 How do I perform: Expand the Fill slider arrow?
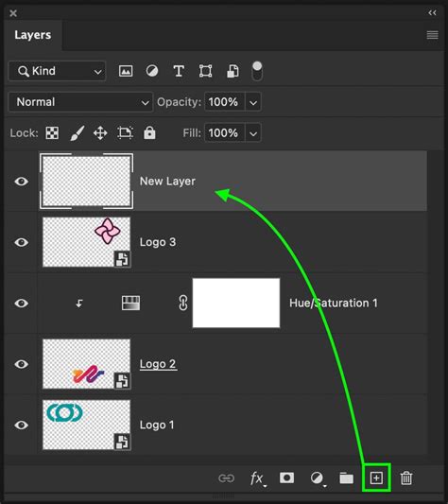point(253,133)
